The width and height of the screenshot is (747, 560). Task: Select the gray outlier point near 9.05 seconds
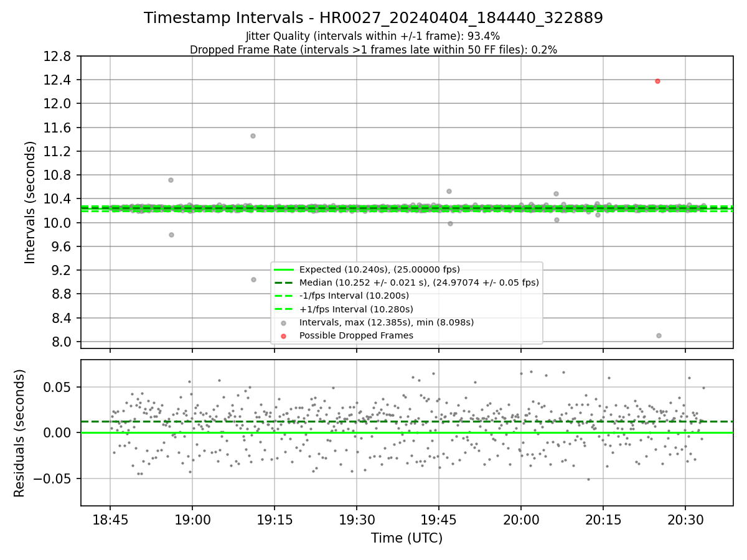click(x=253, y=279)
